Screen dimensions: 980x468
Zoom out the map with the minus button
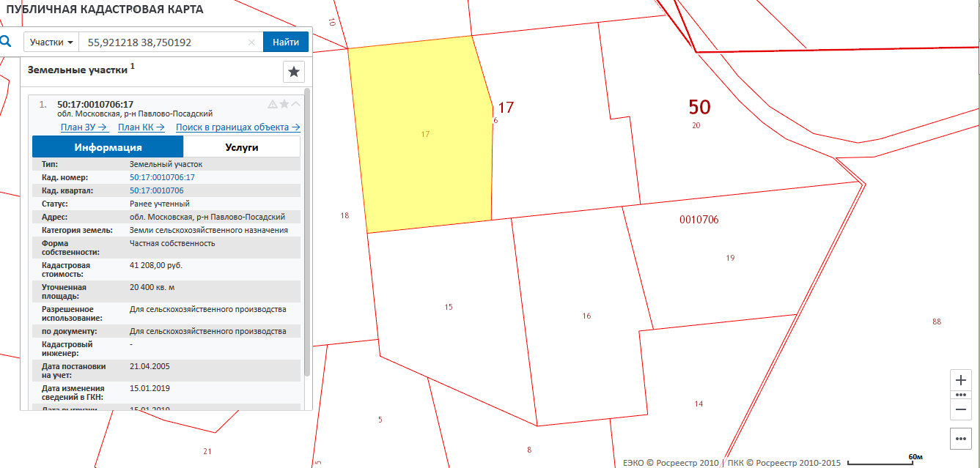[x=962, y=409]
